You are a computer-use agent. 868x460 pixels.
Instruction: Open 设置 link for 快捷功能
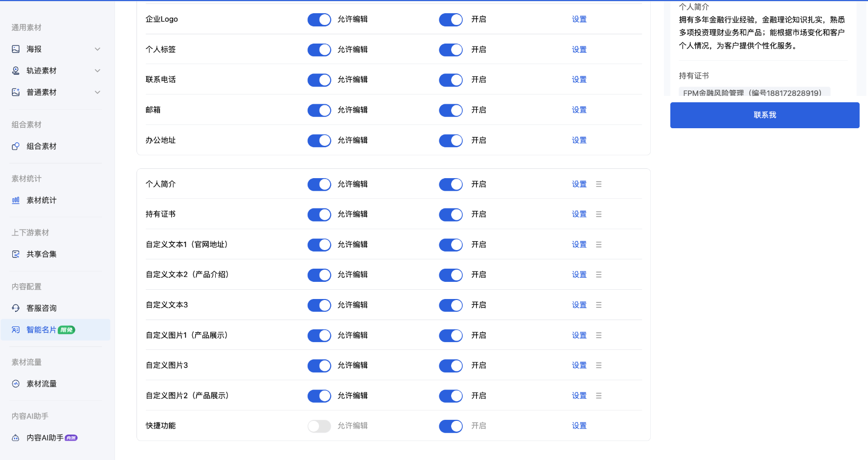coord(579,426)
